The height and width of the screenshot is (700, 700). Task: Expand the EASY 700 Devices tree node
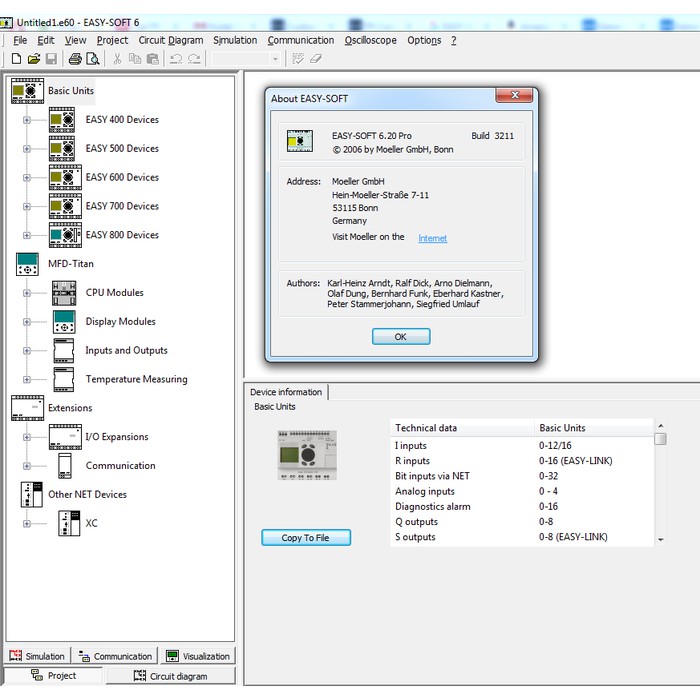[x=27, y=206]
